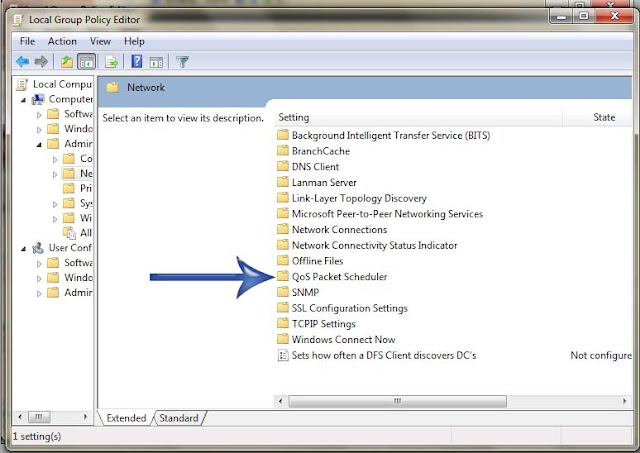
Task: Expand the System tree node
Action: [55, 204]
